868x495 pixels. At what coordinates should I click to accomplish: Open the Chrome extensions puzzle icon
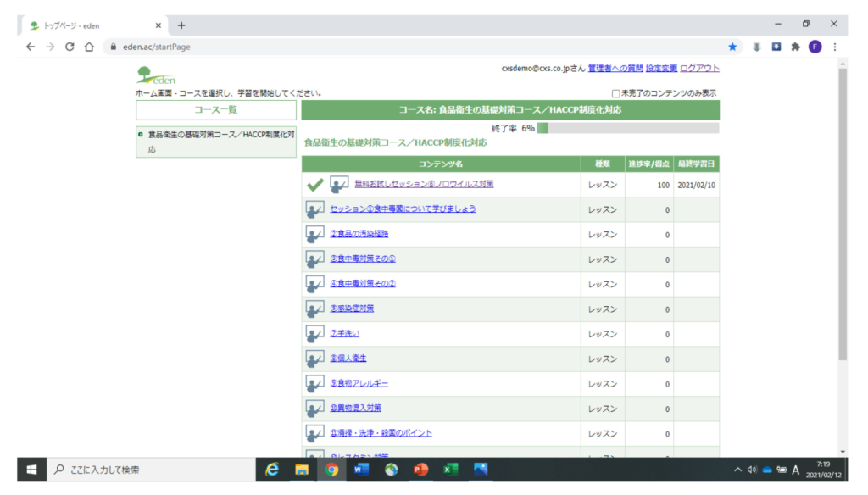pos(796,47)
